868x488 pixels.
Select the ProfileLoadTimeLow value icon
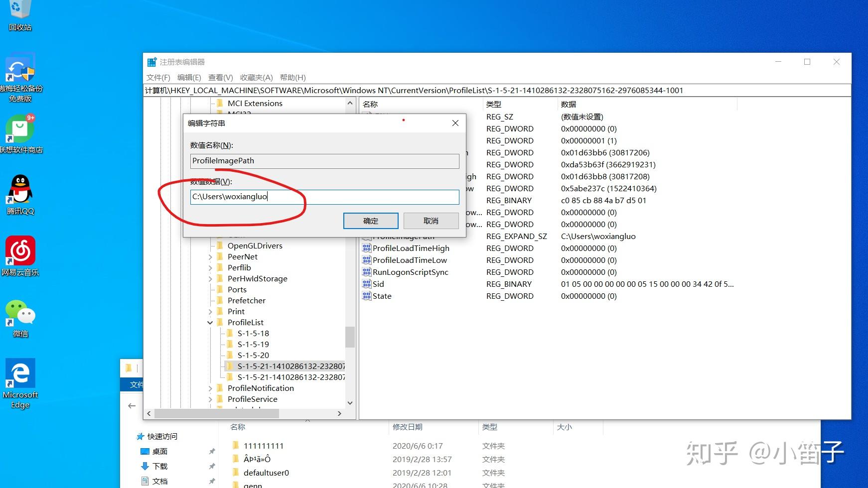click(x=367, y=260)
